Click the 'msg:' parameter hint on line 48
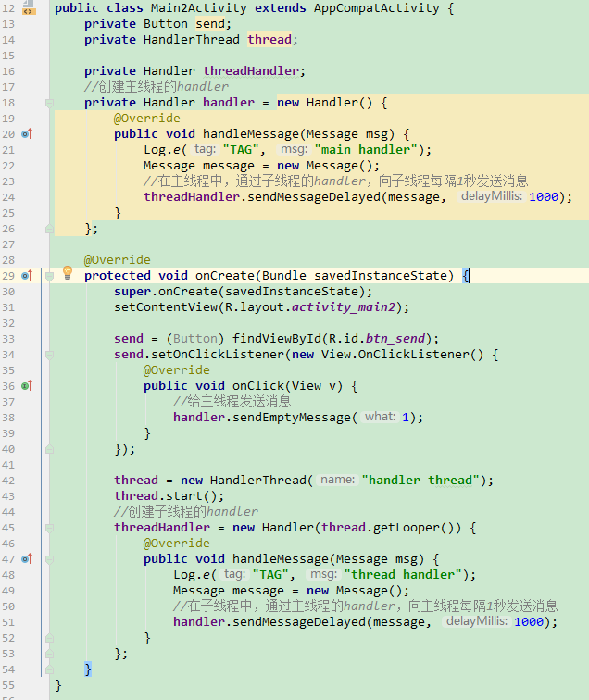The width and height of the screenshot is (589, 700). 323,574
